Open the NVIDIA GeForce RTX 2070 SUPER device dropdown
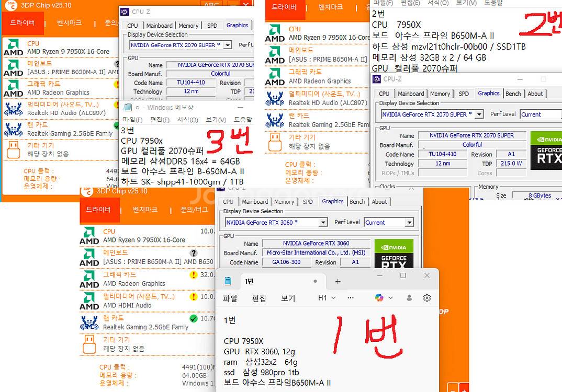Screen dimensions: 562x392 (480, 114)
